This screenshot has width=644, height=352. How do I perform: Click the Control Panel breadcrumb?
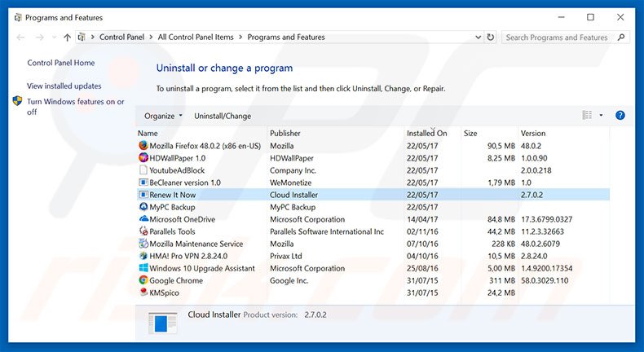pyautogui.click(x=122, y=37)
